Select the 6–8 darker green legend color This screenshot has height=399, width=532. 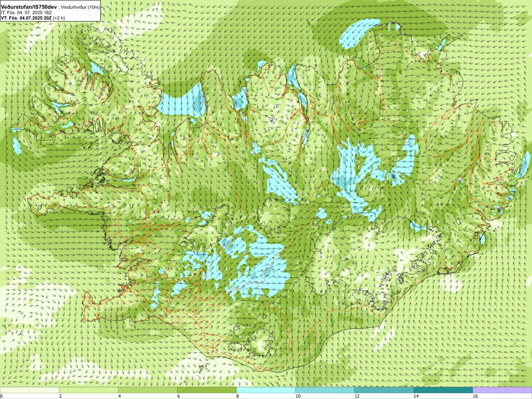click(207, 390)
